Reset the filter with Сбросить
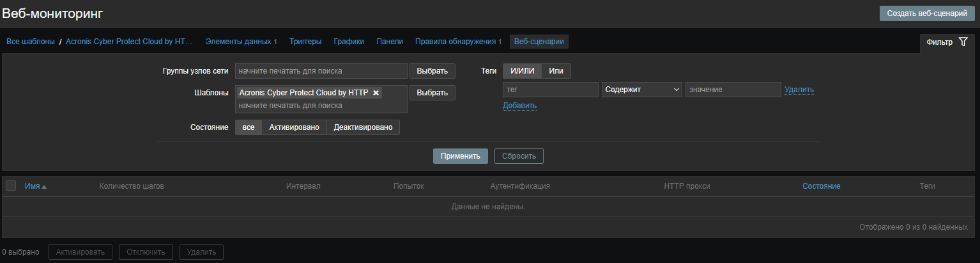 519,156
